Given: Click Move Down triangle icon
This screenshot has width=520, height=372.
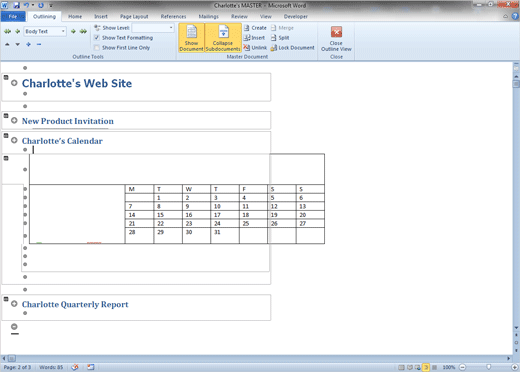Looking at the screenshot, I should [x=18, y=44].
